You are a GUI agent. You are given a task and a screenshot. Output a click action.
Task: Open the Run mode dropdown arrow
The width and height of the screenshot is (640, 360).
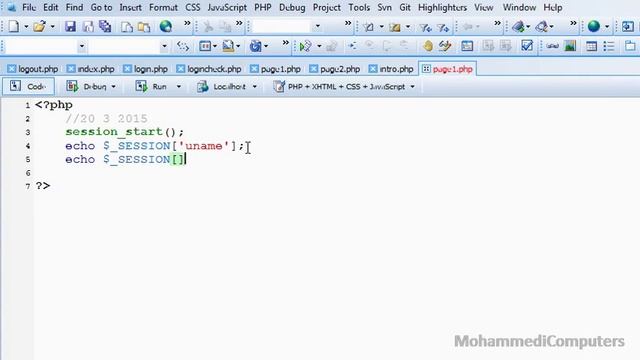pyautogui.click(x=178, y=87)
